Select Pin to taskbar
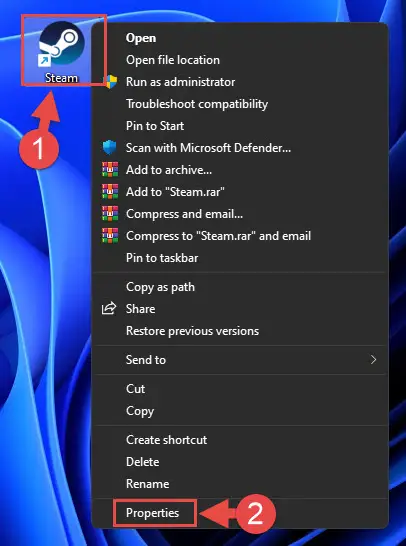Screen dimensions: 406x546 click(x=241, y=258)
